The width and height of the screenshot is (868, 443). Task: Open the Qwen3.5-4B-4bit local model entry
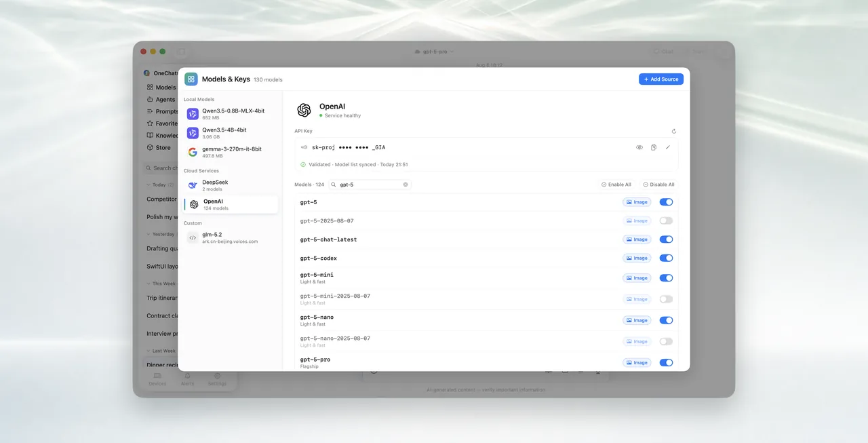[x=231, y=133]
